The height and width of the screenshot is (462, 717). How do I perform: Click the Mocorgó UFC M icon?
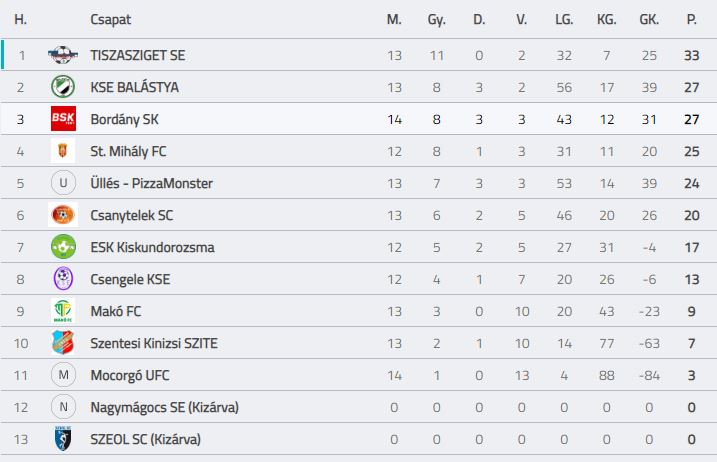click(x=63, y=375)
